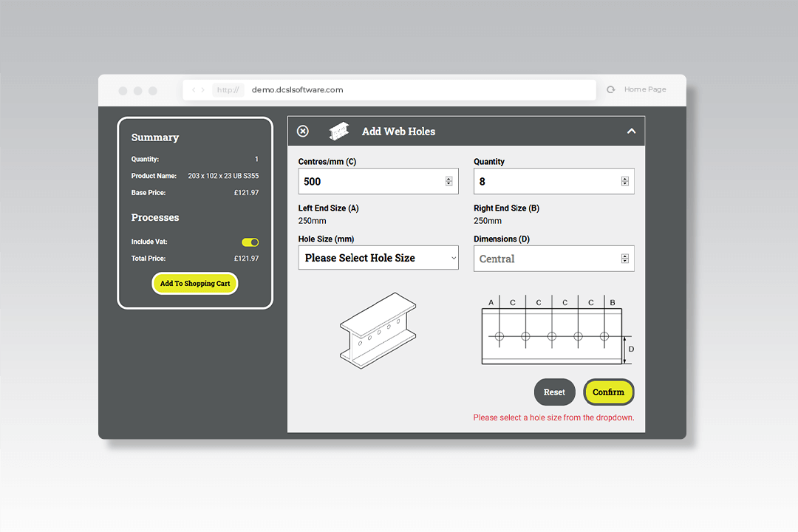Click the Centres/mm stepper arrows

[449, 182]
